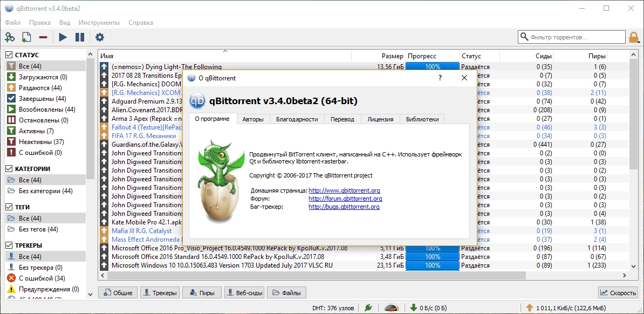Select the Раздаются (44) status filter

(x=45, y=88)
